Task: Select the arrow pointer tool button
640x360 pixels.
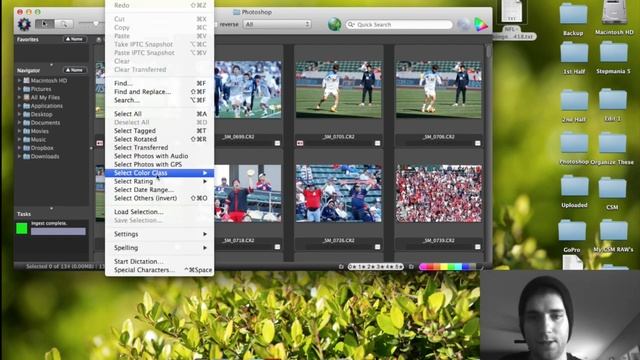Action: [x=44, y=24]
